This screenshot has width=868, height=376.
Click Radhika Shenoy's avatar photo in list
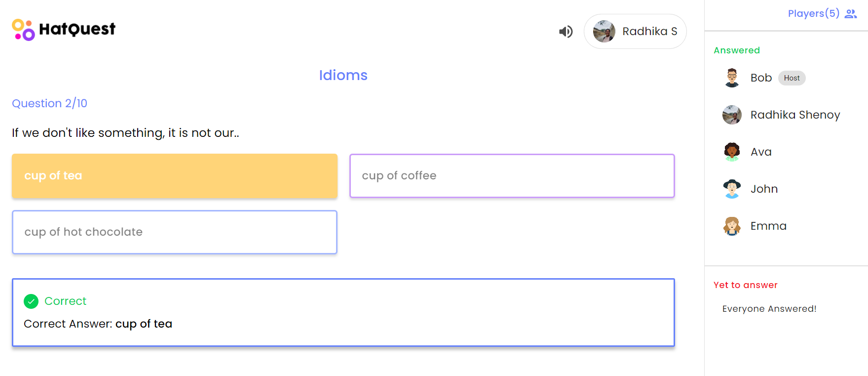732,115
